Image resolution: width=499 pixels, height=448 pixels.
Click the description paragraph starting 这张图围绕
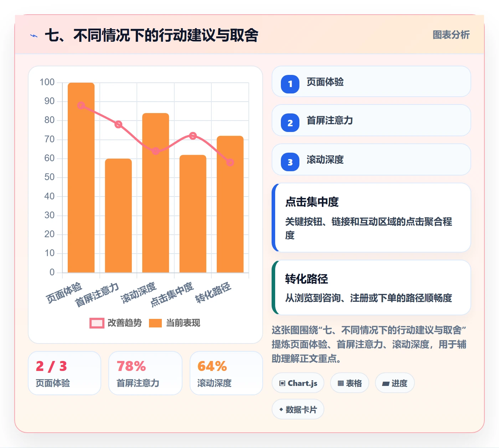[369, 344]
